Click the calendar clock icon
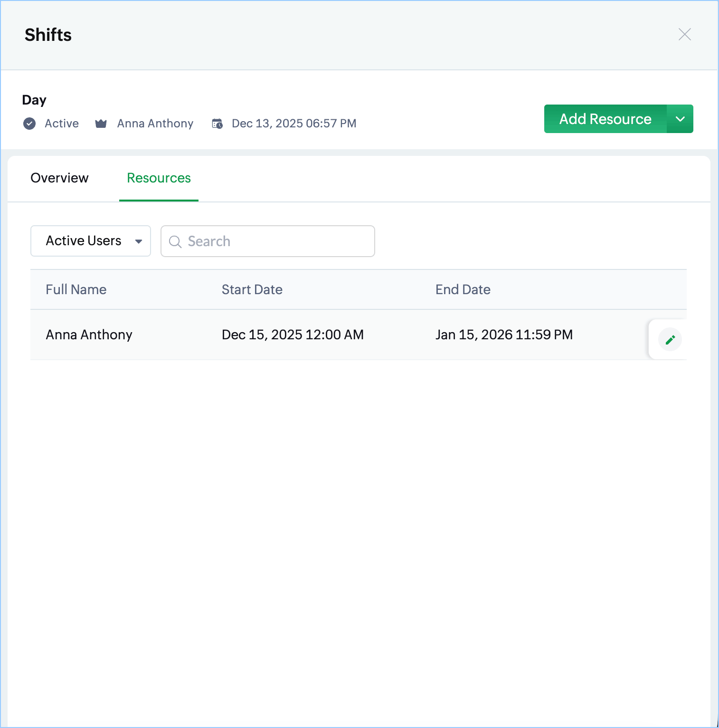The width and height of the screenshot is (719, 728). pos(217,124)
